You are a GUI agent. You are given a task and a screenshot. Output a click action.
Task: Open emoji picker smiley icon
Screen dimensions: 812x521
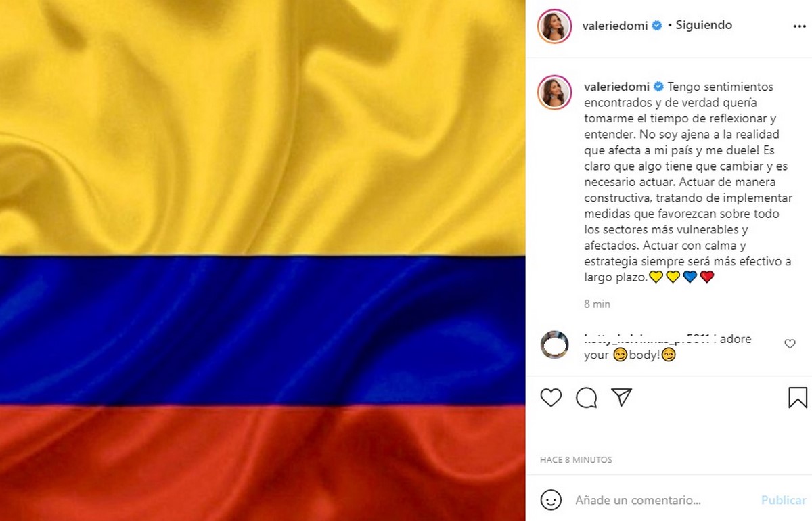551,500
